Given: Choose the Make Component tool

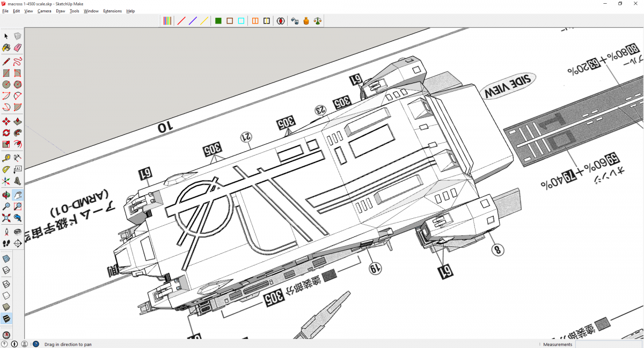Looking at the screenshot, I should tap(18, 36).
